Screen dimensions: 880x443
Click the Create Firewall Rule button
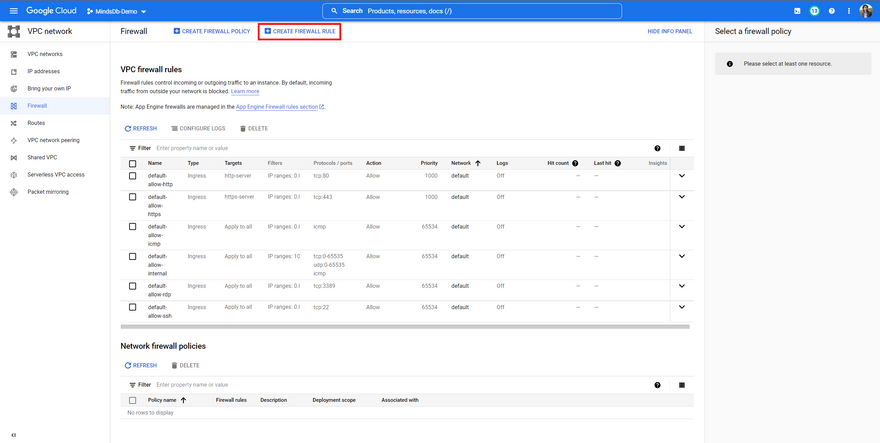tap(300, 31)
